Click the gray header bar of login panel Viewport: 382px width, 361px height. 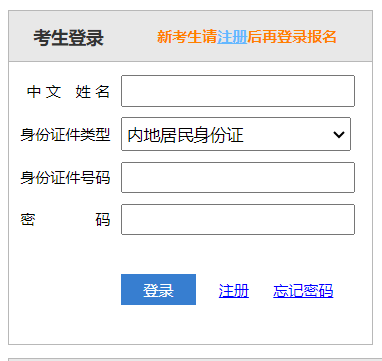coord(190,36)
